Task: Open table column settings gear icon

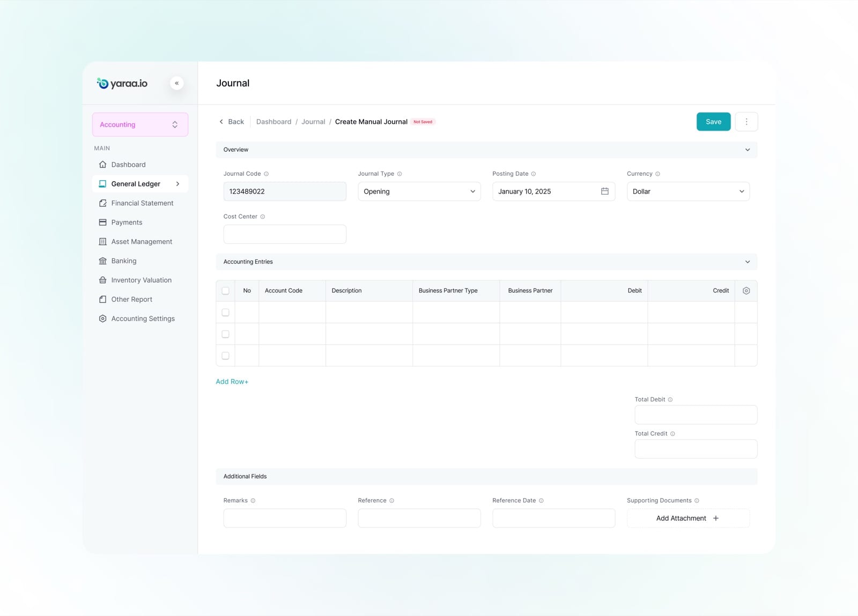Action: pyautogui.click(x=746, y=291)
